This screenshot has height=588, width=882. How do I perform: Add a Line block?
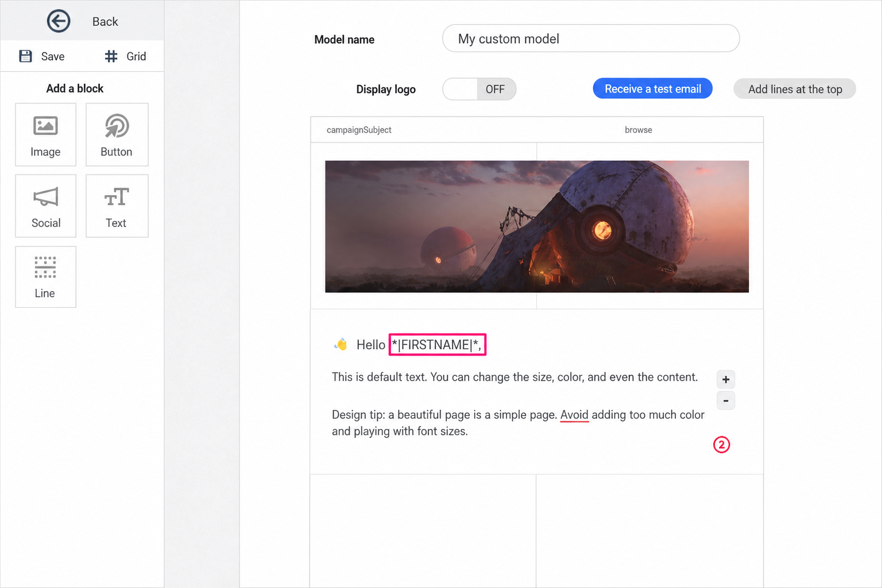point(45,277)
